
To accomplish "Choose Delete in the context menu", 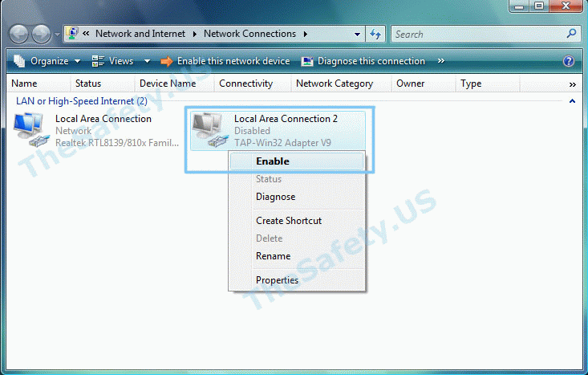I will (297, 238).
